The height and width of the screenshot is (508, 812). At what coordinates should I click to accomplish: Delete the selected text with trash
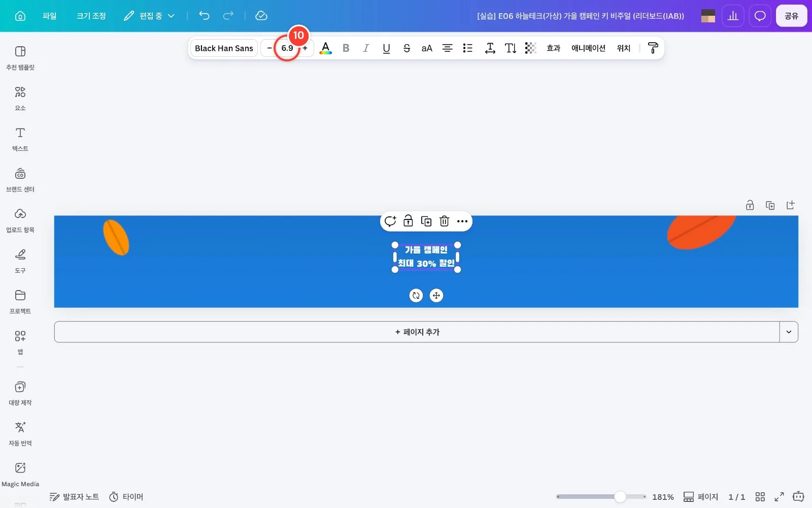pos(444,221)
